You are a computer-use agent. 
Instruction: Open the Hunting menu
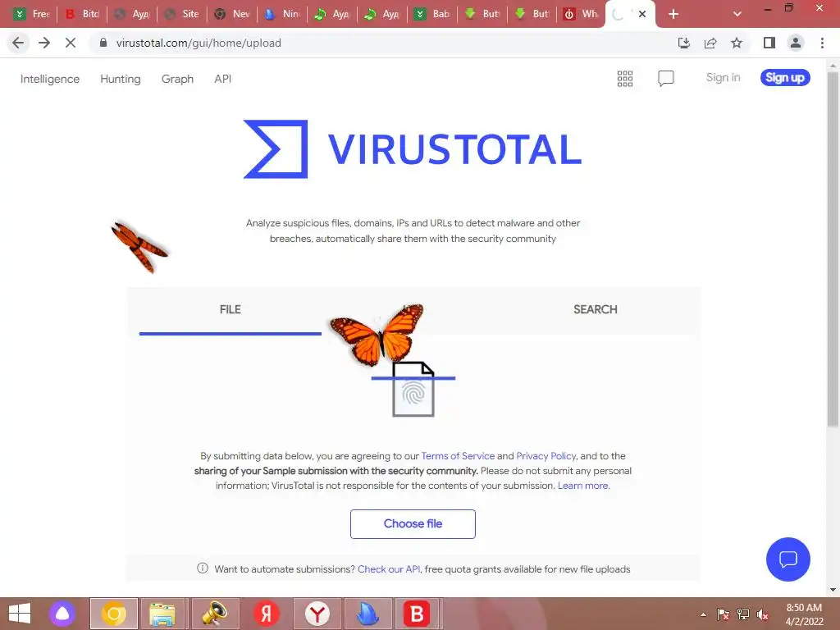pos(121,79)
